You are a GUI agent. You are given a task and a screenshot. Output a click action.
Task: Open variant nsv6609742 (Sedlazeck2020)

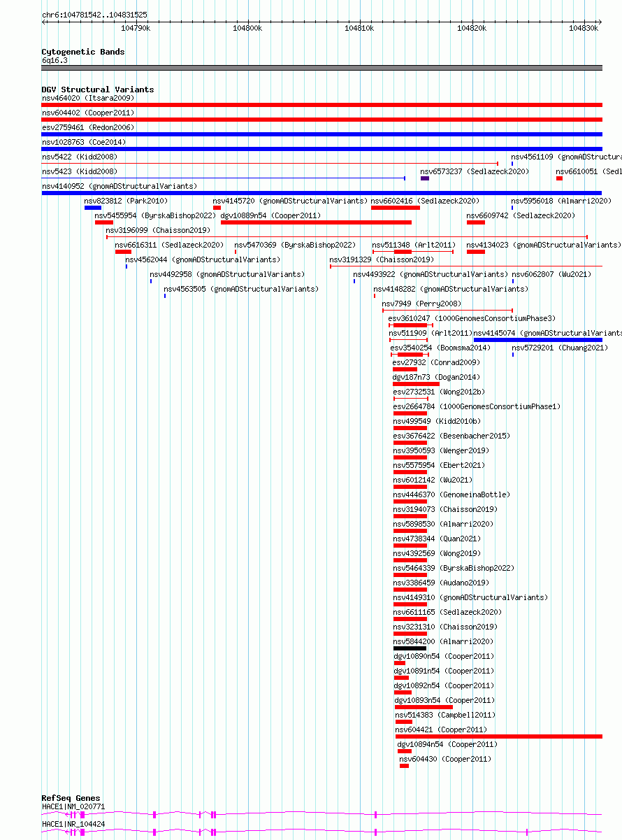(x=521, y=215)
